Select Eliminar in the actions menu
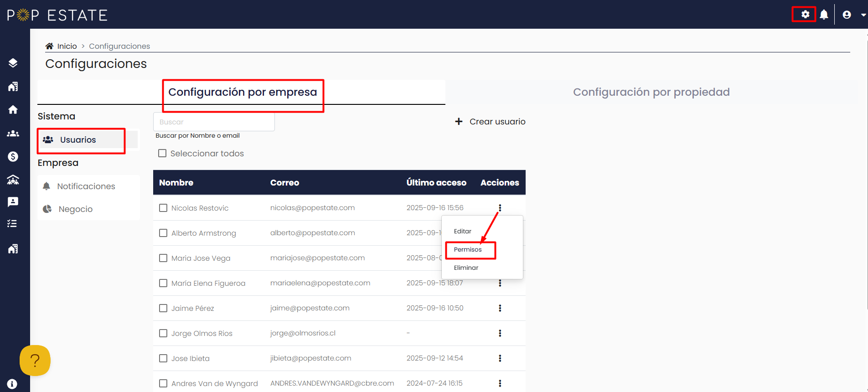Viewport: 868px width, 392px height. click(x=466, y=268)
